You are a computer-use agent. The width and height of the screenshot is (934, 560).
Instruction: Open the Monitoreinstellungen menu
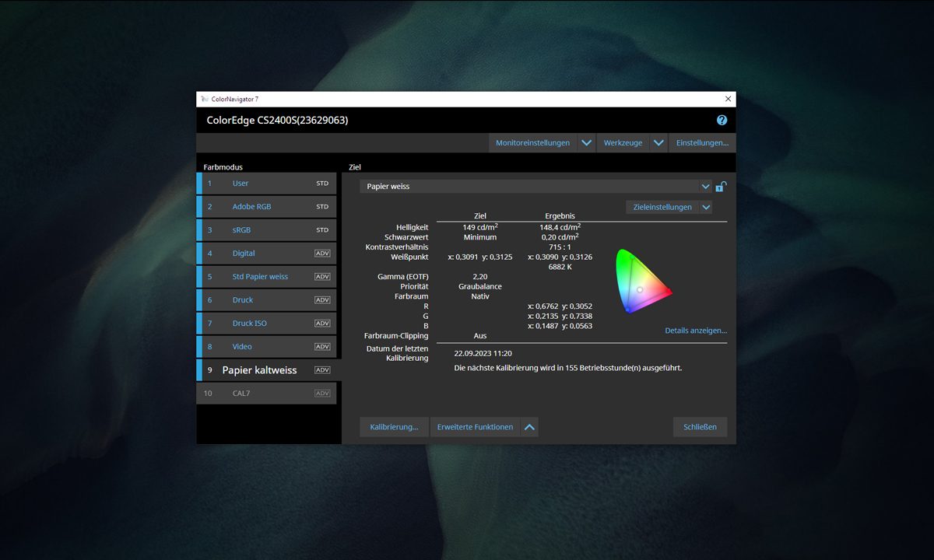[x=532, y=143]
